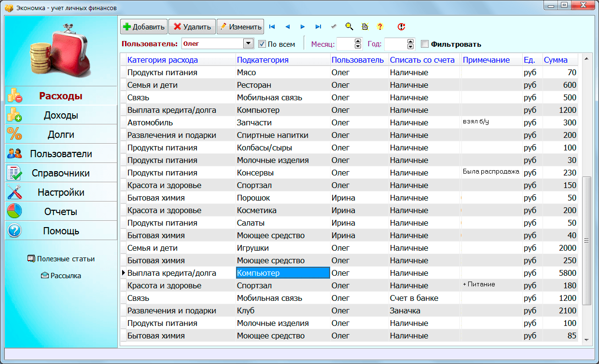The image size is (599, 364).
Task: Go to next record arrow
Action: point(303,27)
